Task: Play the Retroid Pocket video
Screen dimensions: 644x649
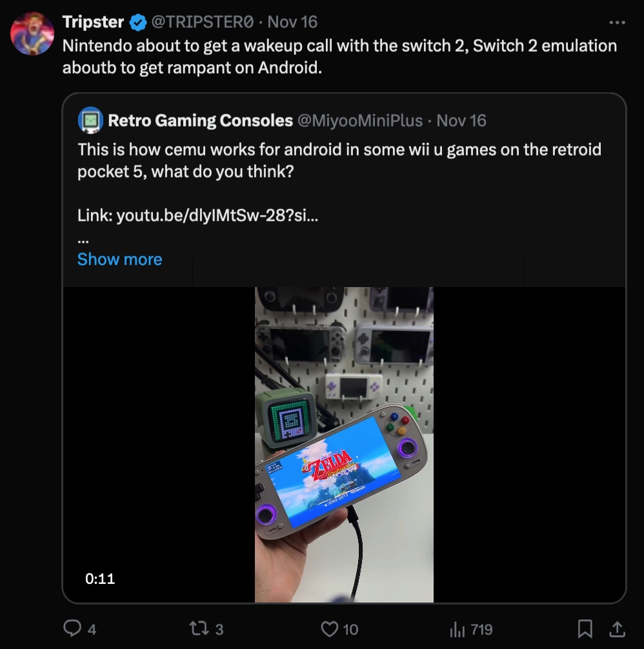Action: [344, 444]
